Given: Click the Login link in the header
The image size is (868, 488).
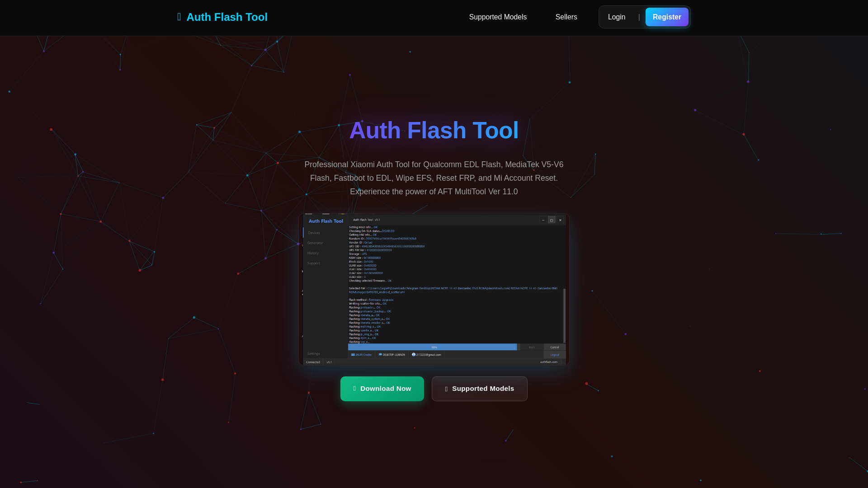Looking at the screenshot, I should pyautogui.click(x=617, y=17).
